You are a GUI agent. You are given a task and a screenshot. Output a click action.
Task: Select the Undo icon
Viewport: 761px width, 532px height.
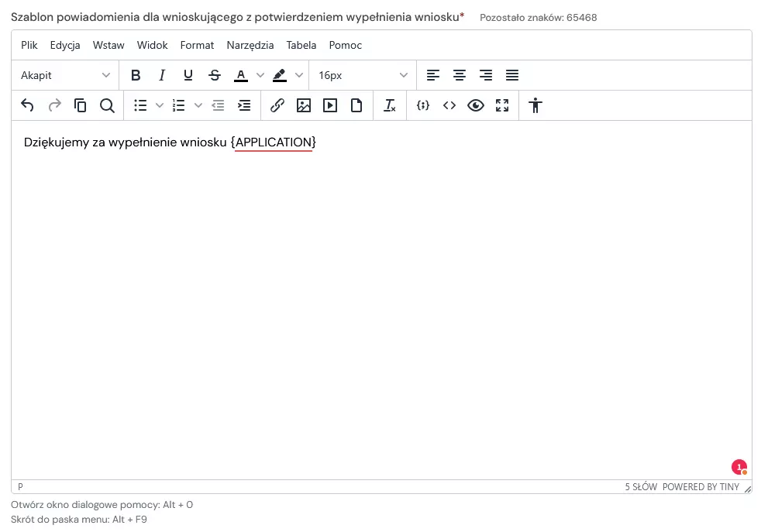[x=27, y=105]
